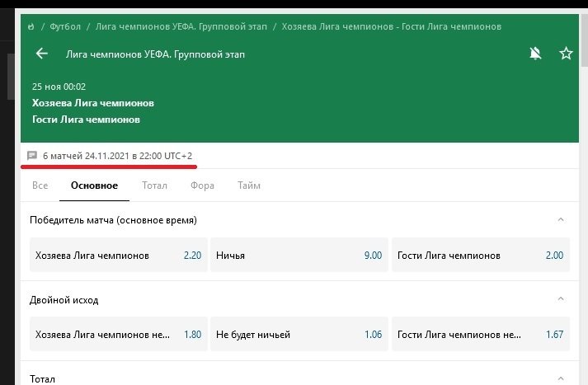588x385 pixels.
Task: Switch to the Тотал tab
Action: [x=154, y=185]
